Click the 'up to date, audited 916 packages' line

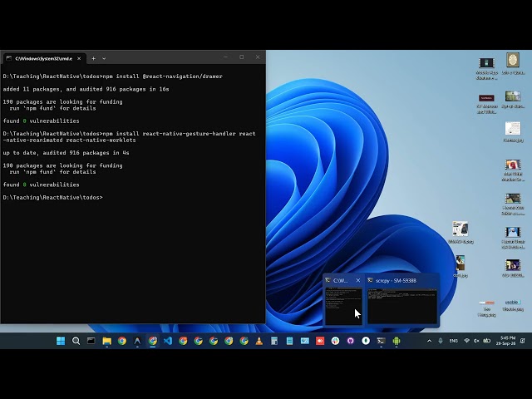click(66, 153)
